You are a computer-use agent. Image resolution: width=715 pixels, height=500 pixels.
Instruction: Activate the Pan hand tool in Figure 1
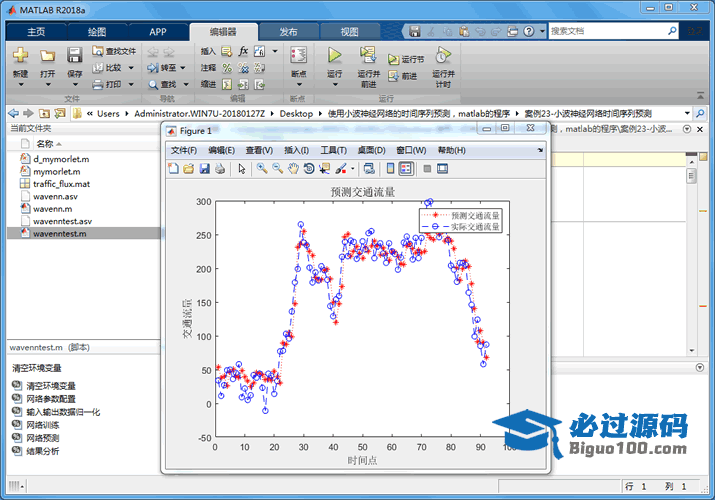click(x=293, y=169)
